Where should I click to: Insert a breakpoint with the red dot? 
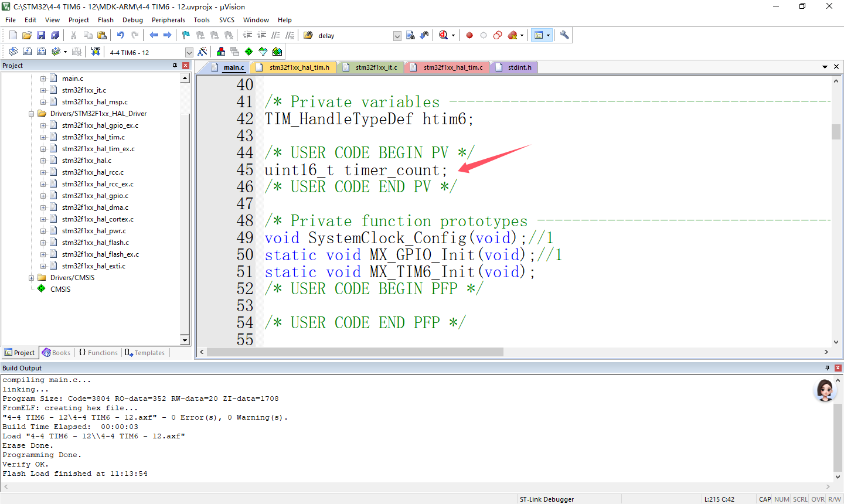click(x=469, y=35)
